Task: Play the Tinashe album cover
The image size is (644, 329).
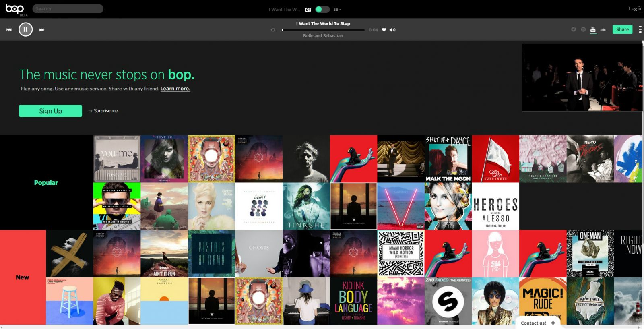Action: (x=306, y=206)
